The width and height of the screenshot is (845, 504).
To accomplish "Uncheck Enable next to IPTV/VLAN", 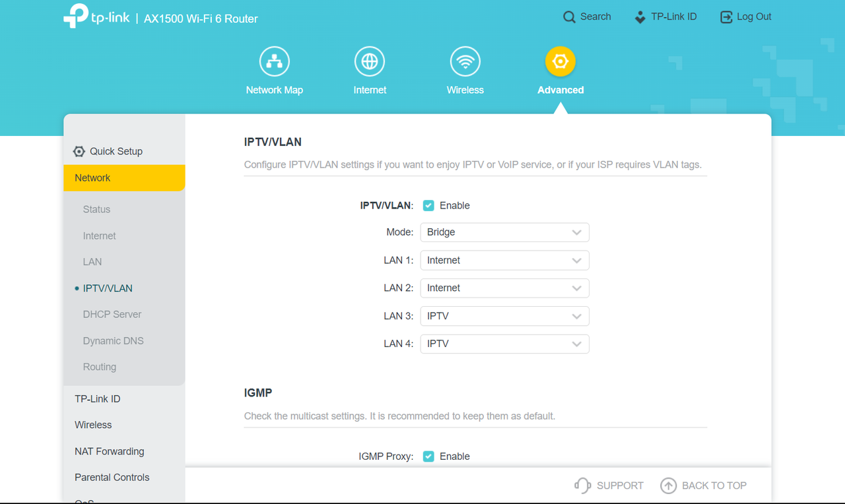I will [428, 205].
